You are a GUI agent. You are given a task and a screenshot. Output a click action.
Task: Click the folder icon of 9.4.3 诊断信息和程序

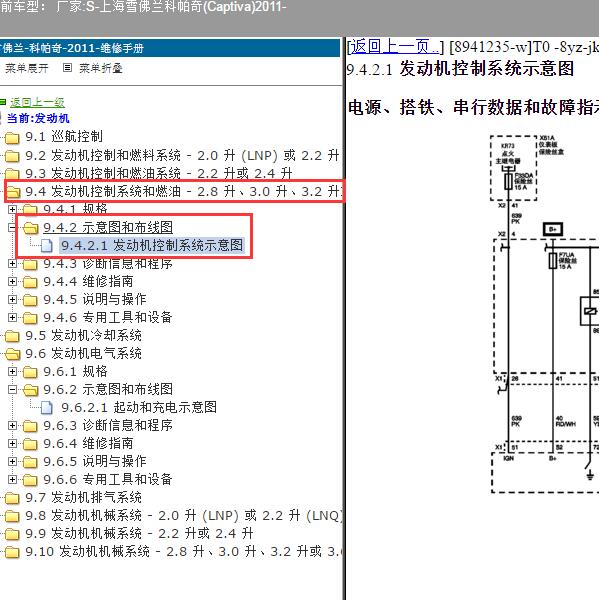coord(30,264)
